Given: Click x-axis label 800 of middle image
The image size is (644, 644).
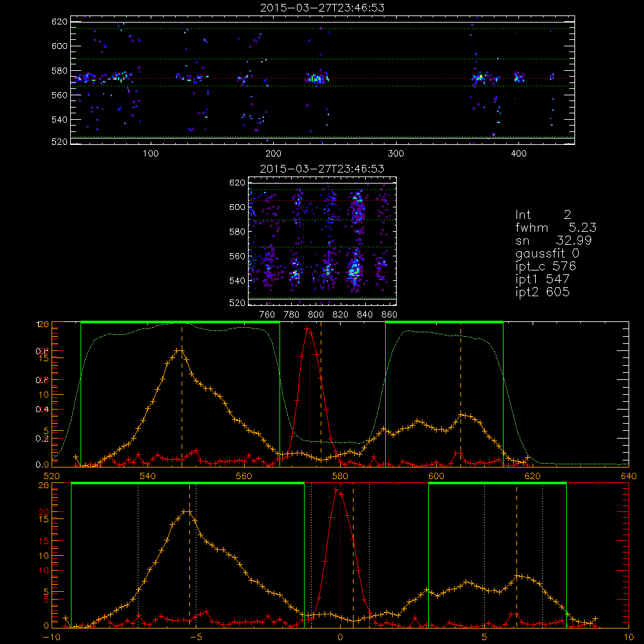Looking at the screenshot, I should coord(316,315).
